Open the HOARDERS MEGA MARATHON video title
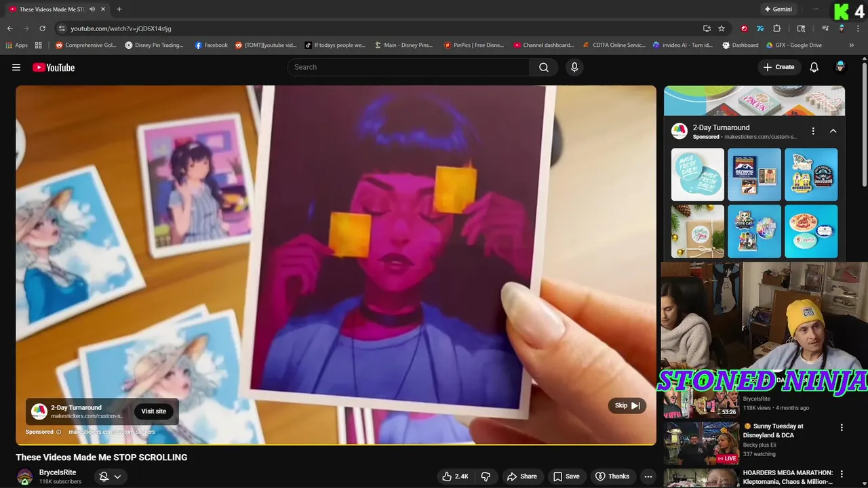868x488 pixels. [788, 477]
